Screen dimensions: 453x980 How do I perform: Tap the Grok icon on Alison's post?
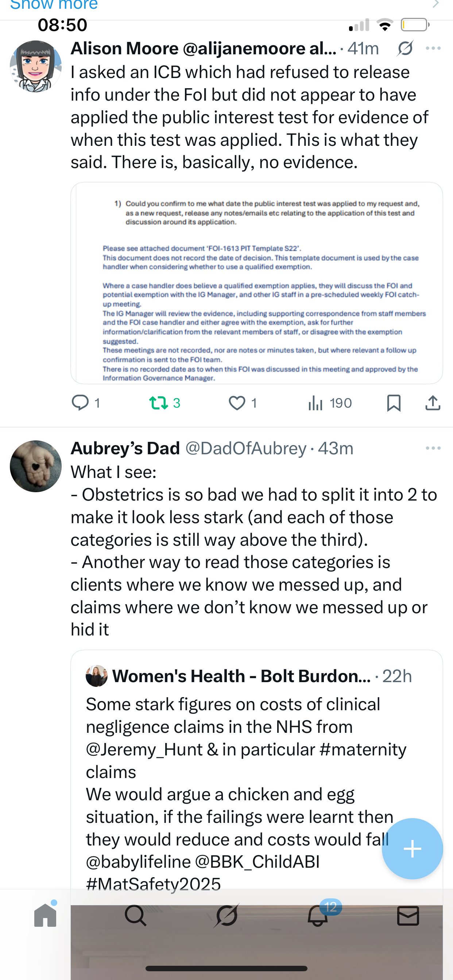coord(405,49)
